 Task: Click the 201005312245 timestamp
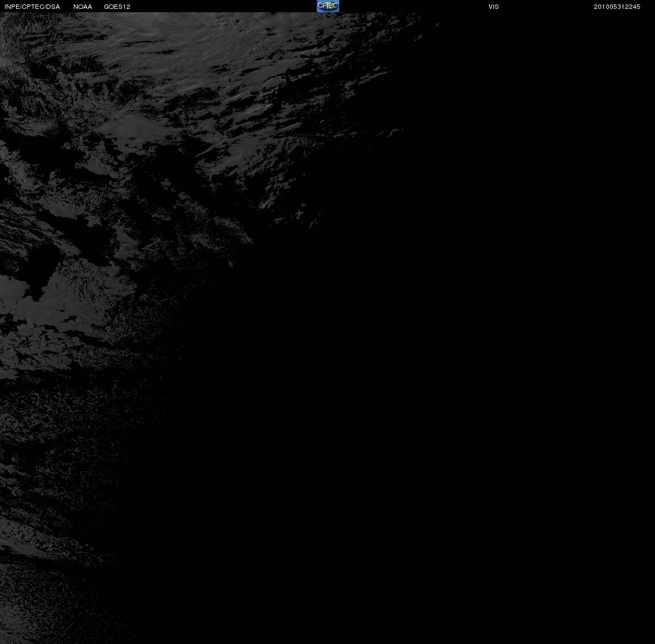[617, 7]
